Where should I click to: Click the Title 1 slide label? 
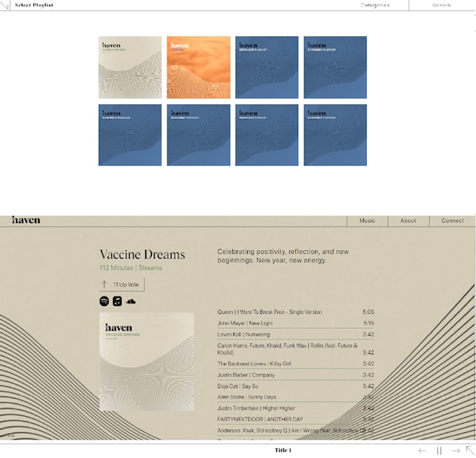[x=283, y=450]
